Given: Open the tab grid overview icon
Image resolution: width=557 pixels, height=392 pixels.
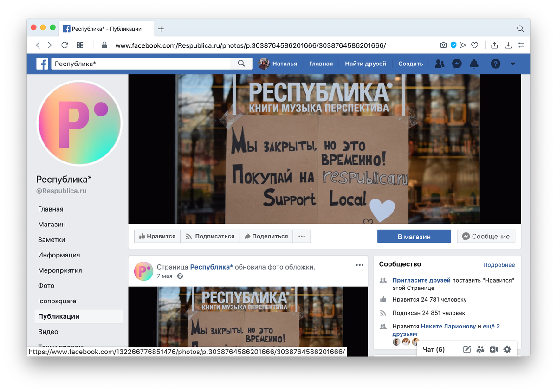Looking at the screenshot, I should (80, 45).
